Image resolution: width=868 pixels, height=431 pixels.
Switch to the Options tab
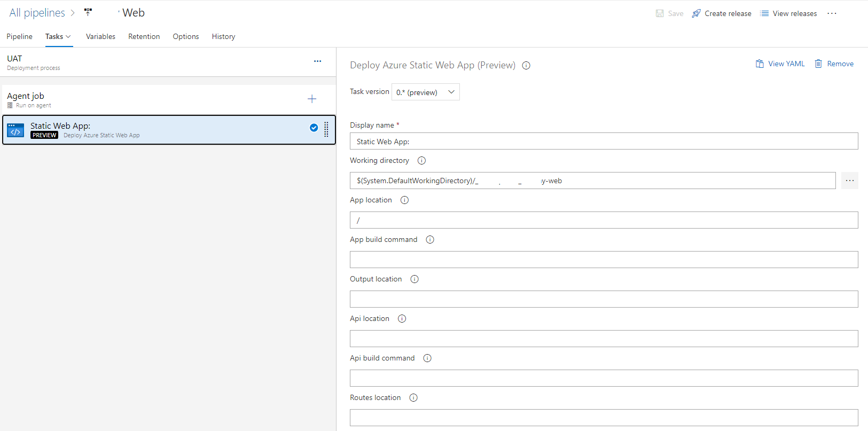(186, 36)
